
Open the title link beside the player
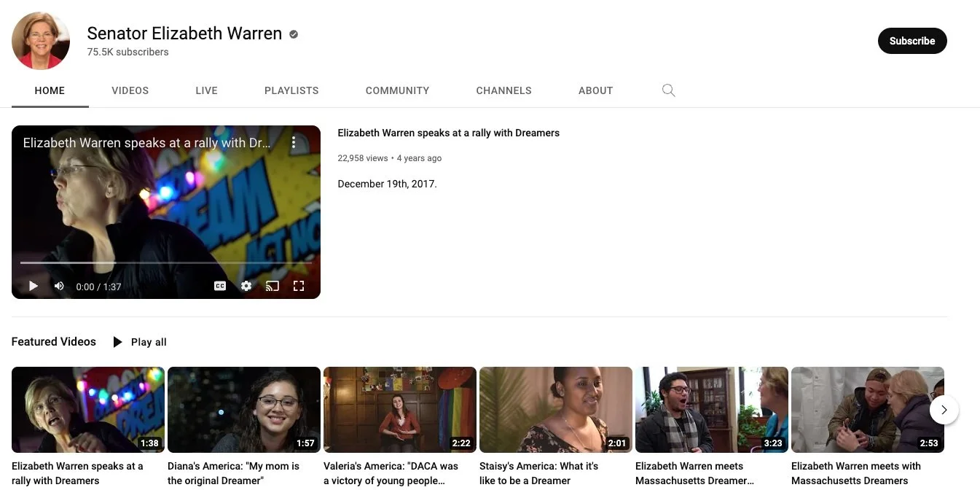(448, 133)
